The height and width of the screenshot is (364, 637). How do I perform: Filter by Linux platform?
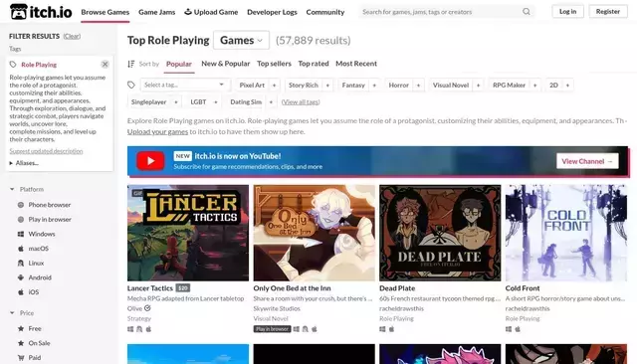click(x=31, y=263)
